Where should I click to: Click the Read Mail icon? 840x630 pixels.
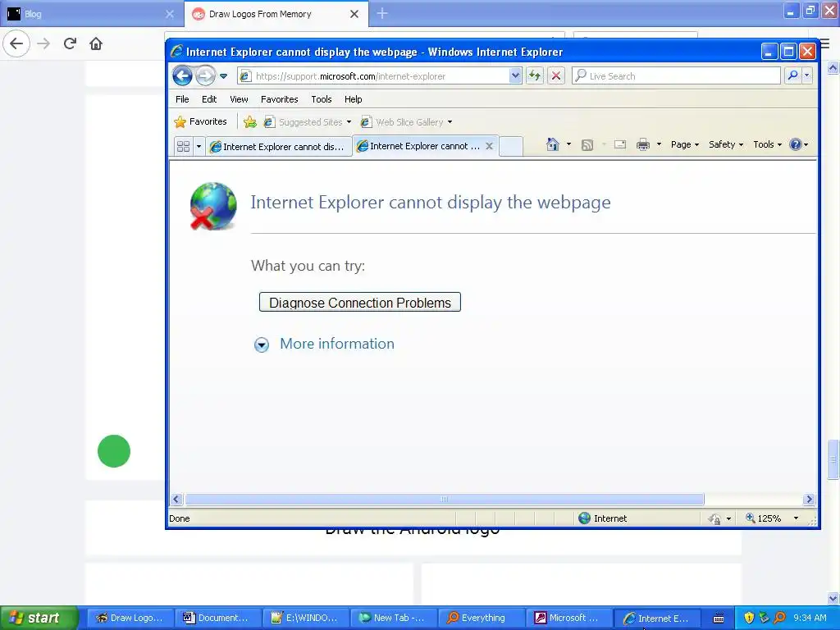click(620, 144)
